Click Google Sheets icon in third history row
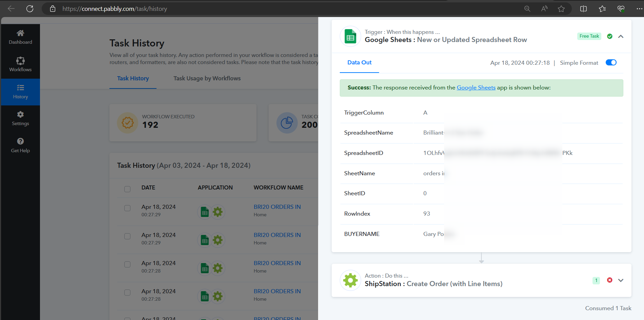The height and width of the screenshot is (320, 644). pos(205,268)
